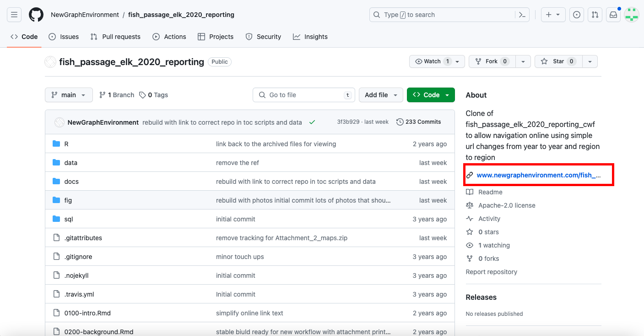Switch to the Insights tab
The width and height of the screenshot is (644, 336).
[x=310, y=37]
